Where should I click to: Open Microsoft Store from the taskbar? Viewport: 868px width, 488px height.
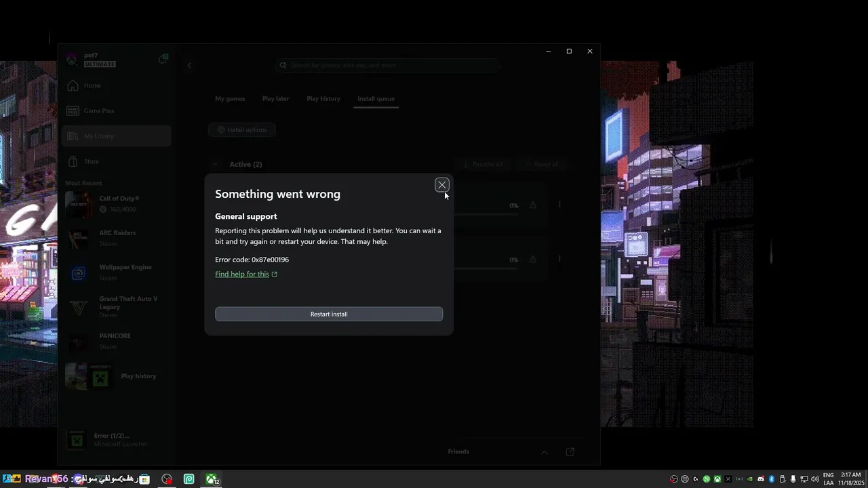tap(144, 479)
